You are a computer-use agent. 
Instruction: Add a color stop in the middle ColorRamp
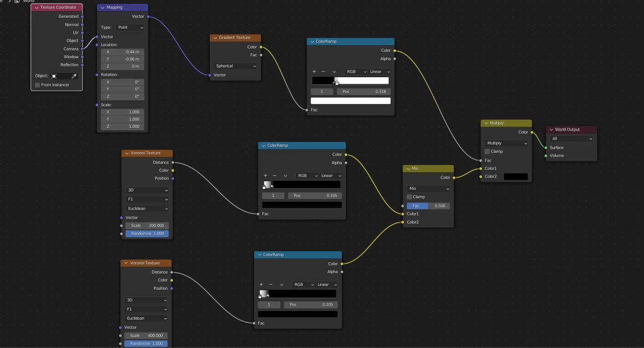266,176
